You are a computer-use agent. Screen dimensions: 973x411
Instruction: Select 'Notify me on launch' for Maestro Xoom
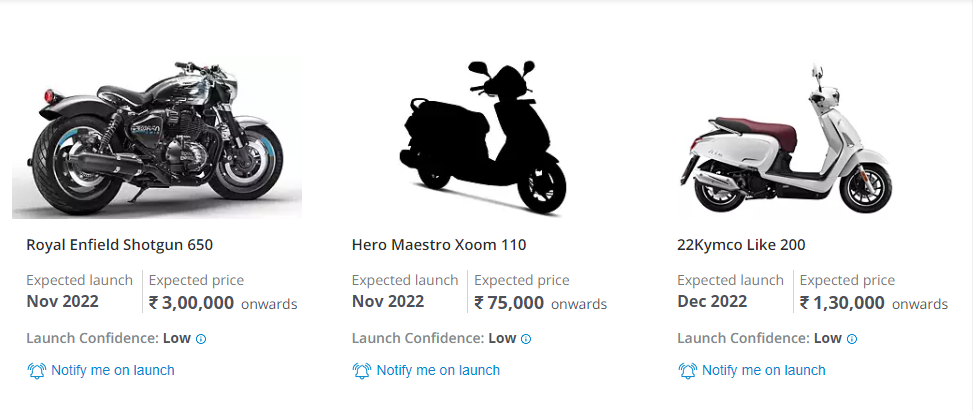click(438, 370)
